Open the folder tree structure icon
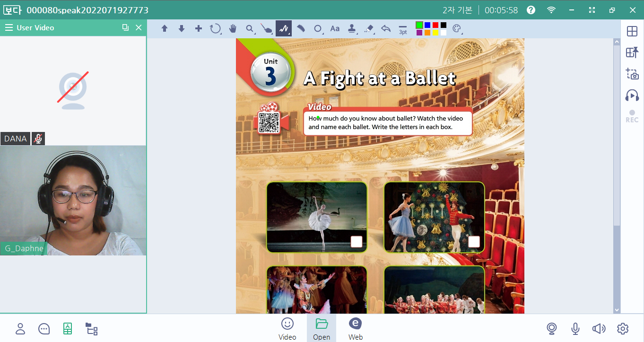 pos(91,328)
